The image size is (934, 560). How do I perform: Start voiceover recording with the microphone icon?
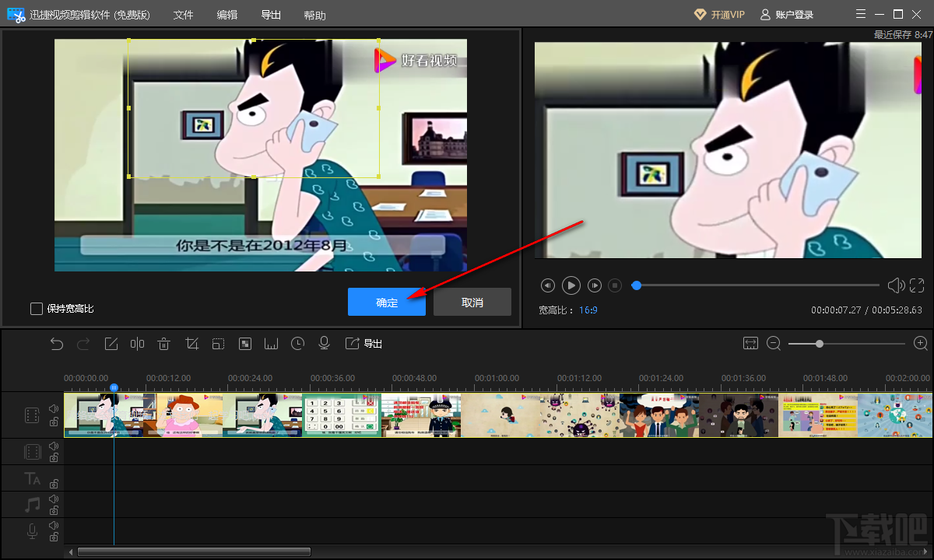pyautogui.click(x=325, y=344)
